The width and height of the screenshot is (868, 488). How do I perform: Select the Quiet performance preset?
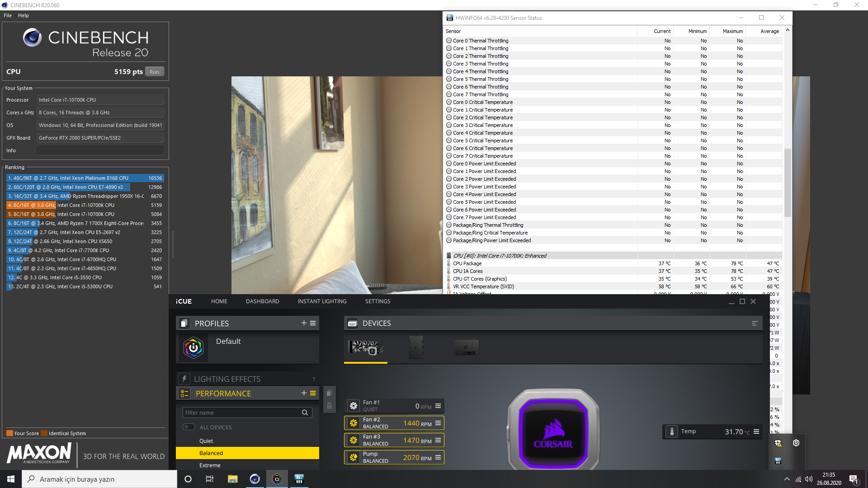click(247, 441)
